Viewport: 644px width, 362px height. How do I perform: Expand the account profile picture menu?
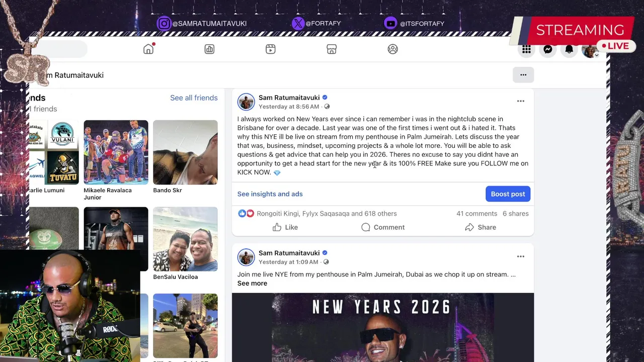click(590, 50)
